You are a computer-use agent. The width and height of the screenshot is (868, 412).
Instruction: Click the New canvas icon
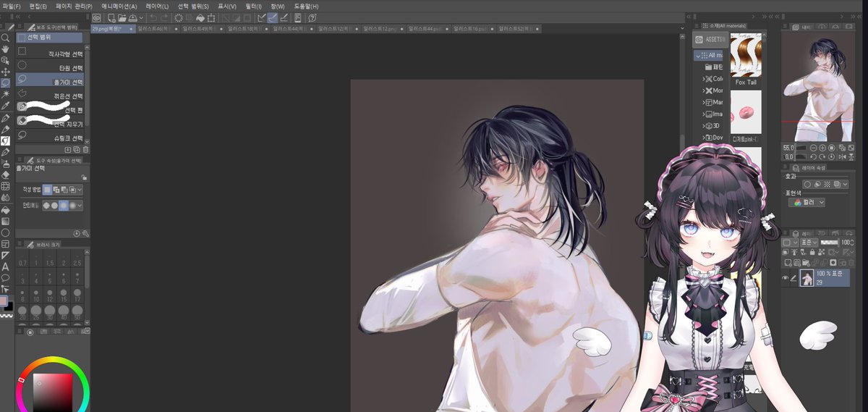112,17
